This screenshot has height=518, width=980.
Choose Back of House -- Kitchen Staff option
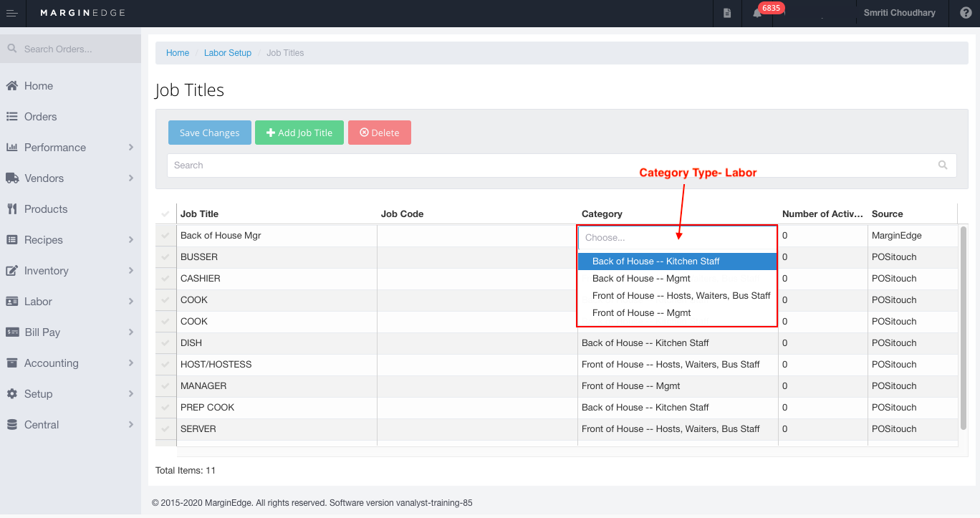(x=677, y=261)
